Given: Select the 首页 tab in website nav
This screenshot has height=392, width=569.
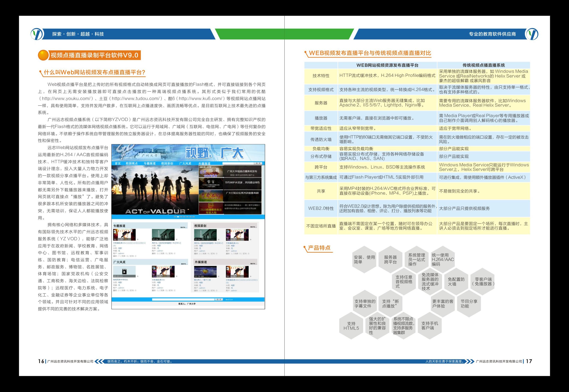Looking at the screenshot, I should [x=118, y=163].
